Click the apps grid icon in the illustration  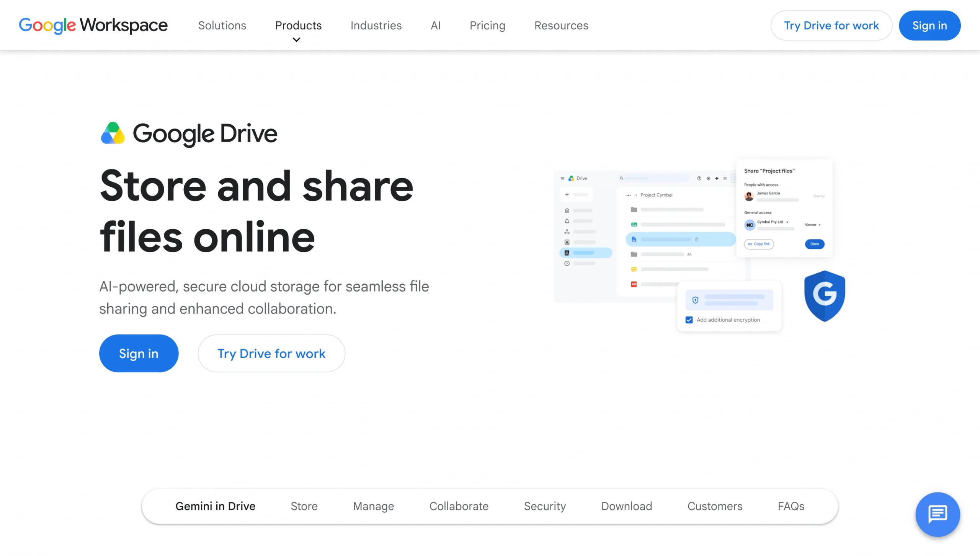pyautogui.click(x=725, y=178)
